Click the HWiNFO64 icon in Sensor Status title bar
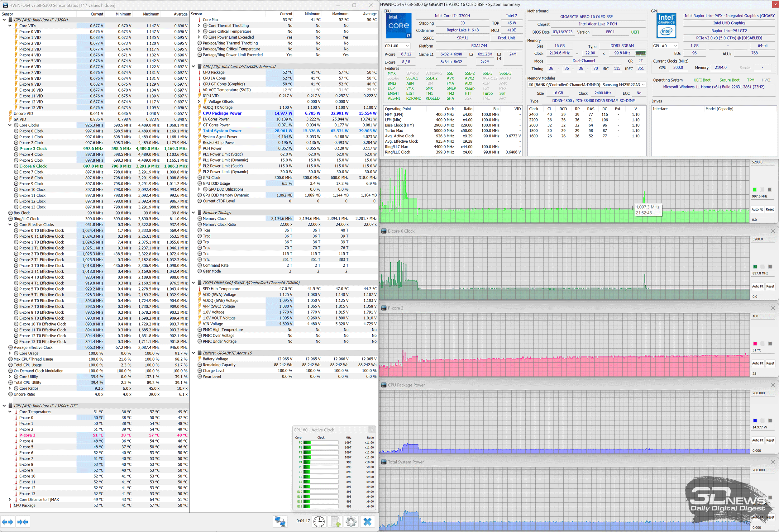The width and height of the screenshot is (779, 532). (5, 5)
